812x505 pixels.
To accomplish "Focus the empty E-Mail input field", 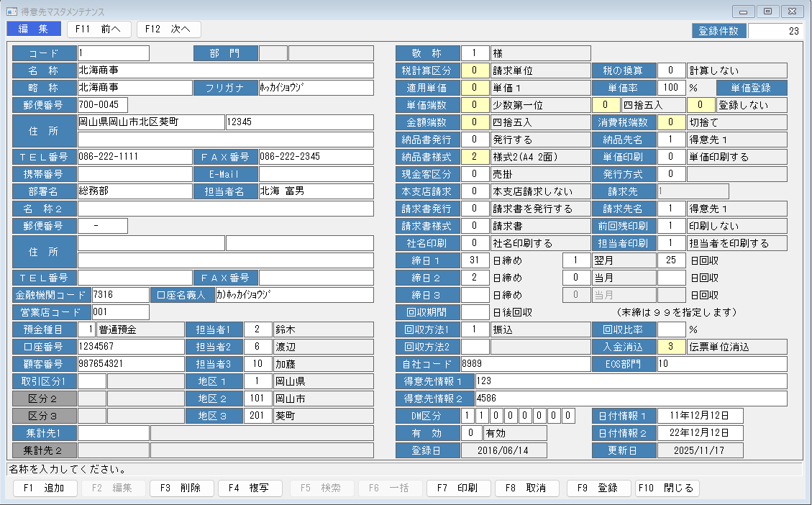I will point(316,174).
